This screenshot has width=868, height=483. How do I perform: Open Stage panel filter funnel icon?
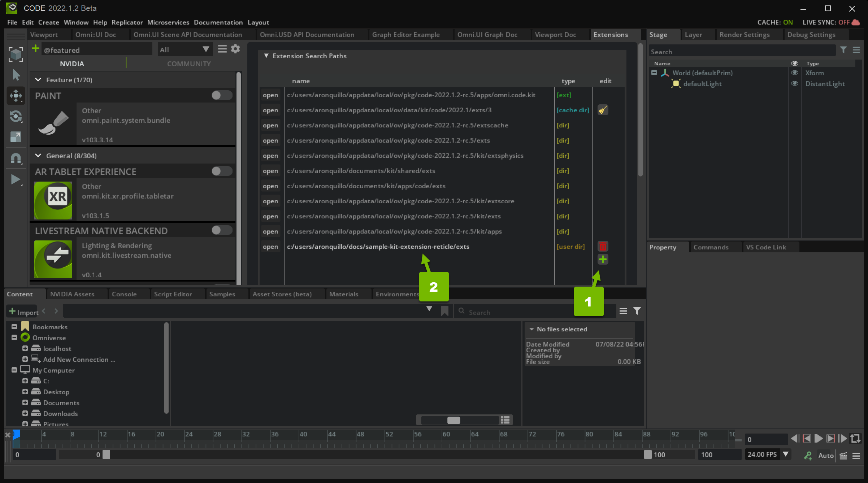[843, 50]
